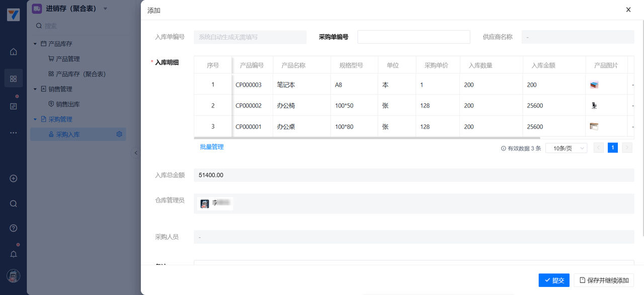This screenshot has height=295, width=644.
Task: Select 销售出库 in the navigation tree
Action: coord(67,104)
